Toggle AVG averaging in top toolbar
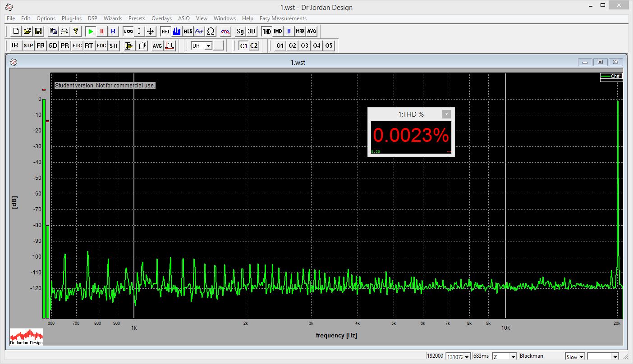The width and height of the screenshot is (633, 364). (312, 32)
